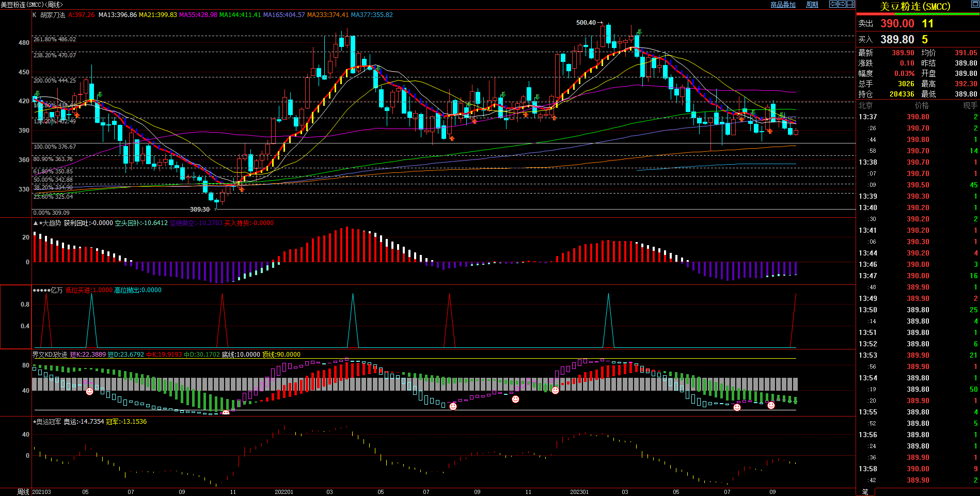
Task: Click the 界文KDJ改进 indicator label
Action: coord(50,355)
